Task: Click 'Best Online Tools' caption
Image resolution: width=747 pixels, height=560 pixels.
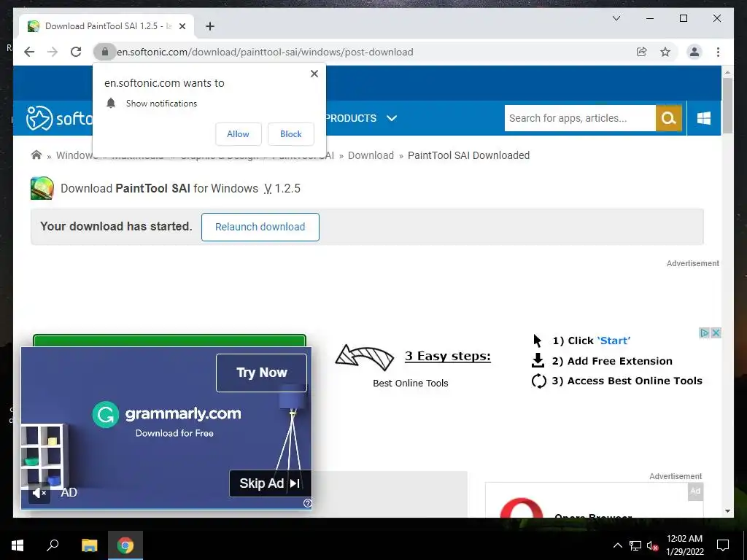Action: (x=410, y=383)
